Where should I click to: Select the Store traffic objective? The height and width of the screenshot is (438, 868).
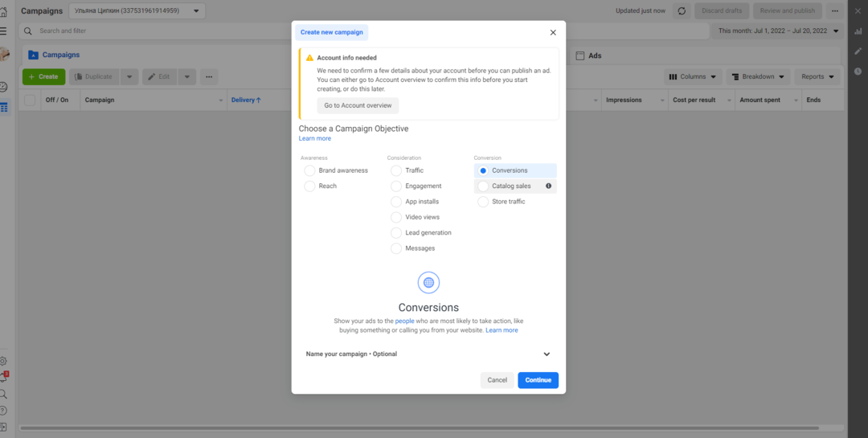pyautogui.click(x=483, y=202)
